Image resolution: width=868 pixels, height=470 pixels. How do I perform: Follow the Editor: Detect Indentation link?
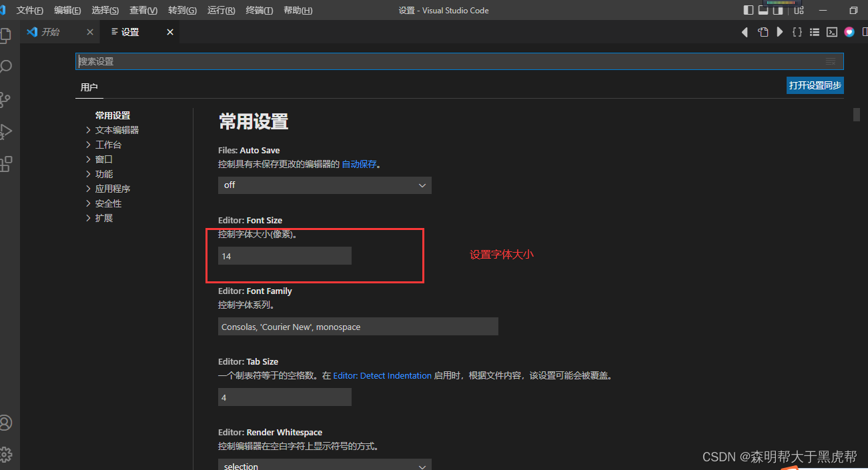[382, 376]
